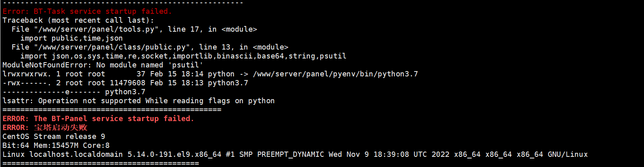The height and width of the screenshot is (167, 644).
Task: Click the /www/server/panel/pyenv/bin/python3.7 symlink target
Action: tap(335, 74)
